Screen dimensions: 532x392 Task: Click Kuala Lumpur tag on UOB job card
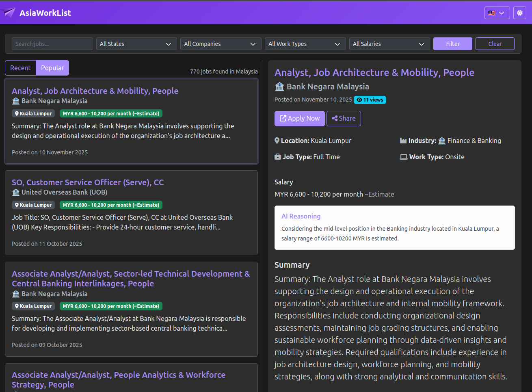click(x=33, y=205)
